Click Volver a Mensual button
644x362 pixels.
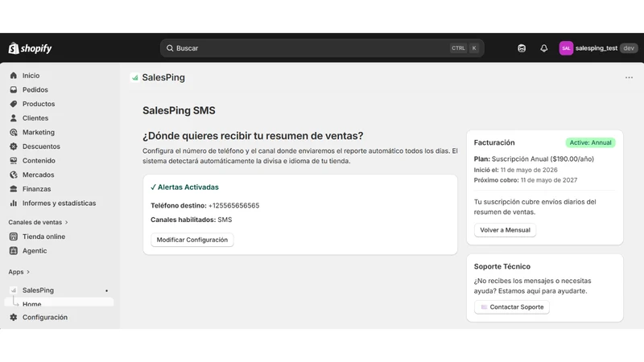[506, 230]
